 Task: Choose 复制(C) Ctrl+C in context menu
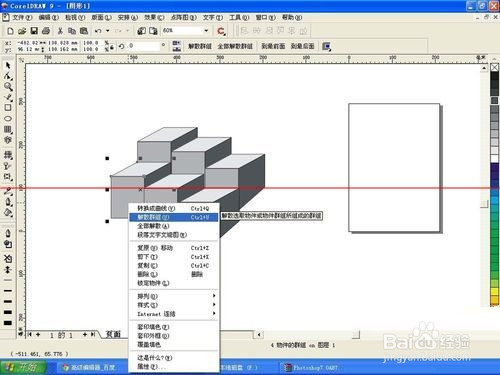(x=173, y=266)
